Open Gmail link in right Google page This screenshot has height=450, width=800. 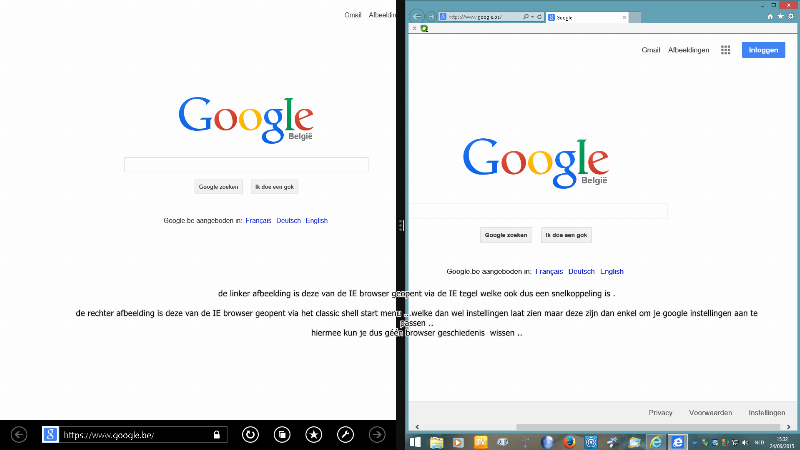(x=651, y=50)
